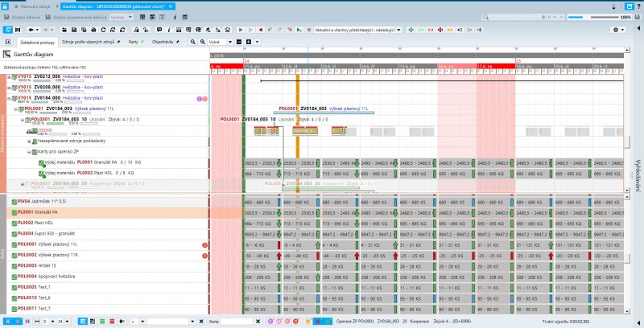Click Uložení pojmenované definice button
644x328 pixels.
pos(67,16)
